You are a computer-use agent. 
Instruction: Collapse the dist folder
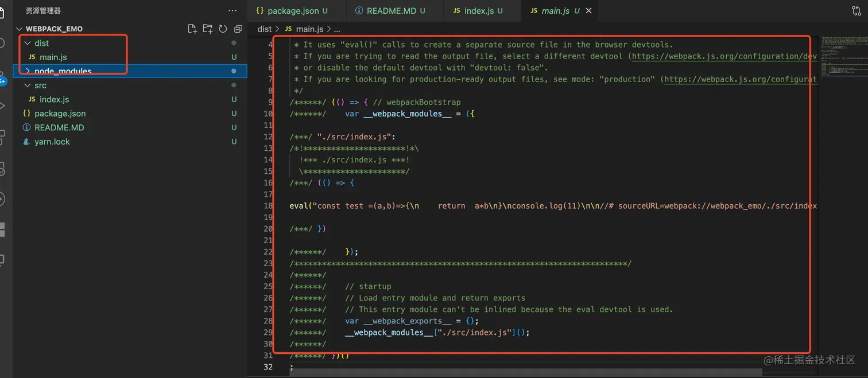27,43
